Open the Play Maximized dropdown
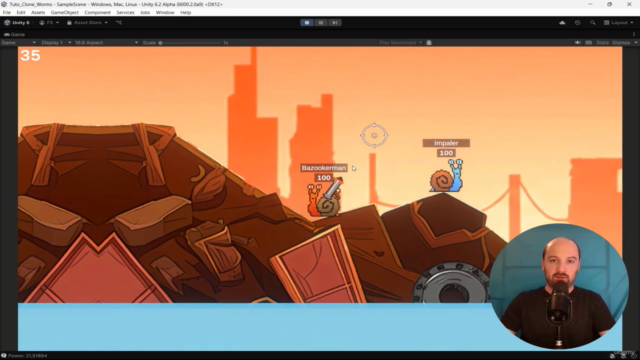Screen dimensions: 640x360 (400, 42)
